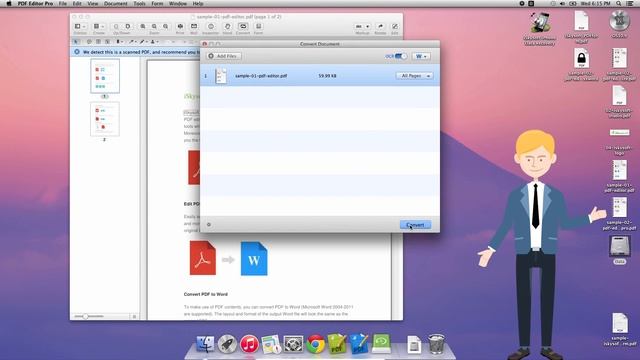Click the volume icon in the menu bar
The width and height of the screenshot is (640, 360).
click(x=562, y=4)
